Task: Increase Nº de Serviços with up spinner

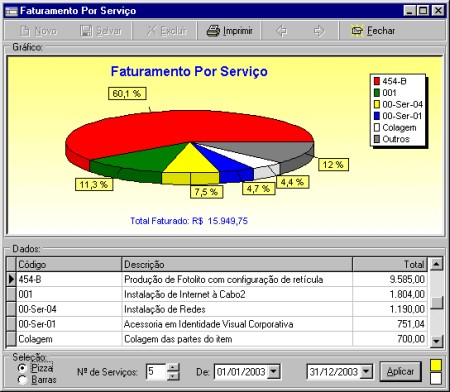Action: click(173, 368)
